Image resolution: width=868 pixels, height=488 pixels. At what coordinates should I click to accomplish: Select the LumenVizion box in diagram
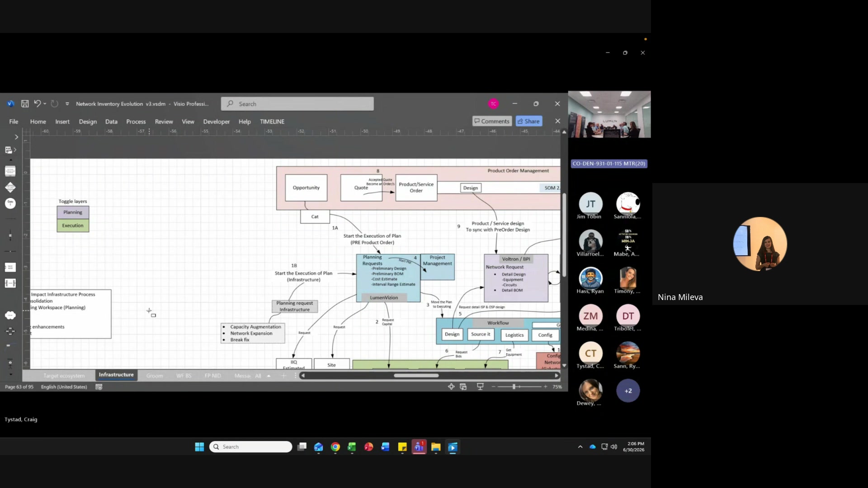click(x=384, y=298)
